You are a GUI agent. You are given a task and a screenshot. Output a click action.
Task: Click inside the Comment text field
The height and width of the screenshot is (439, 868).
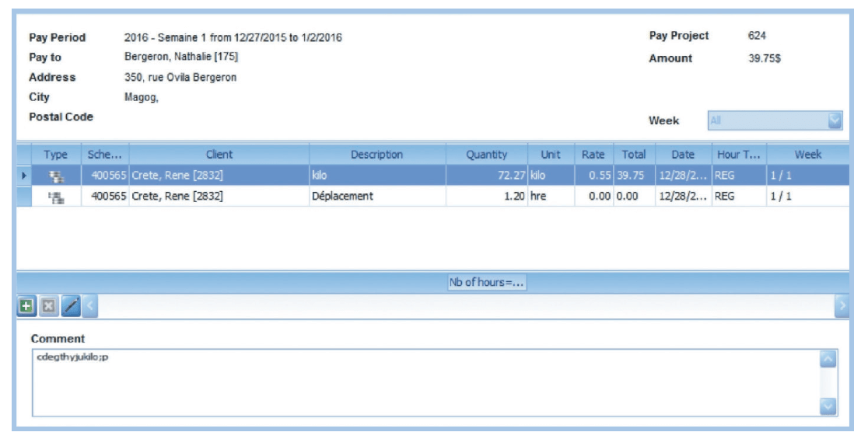point(425,382)
